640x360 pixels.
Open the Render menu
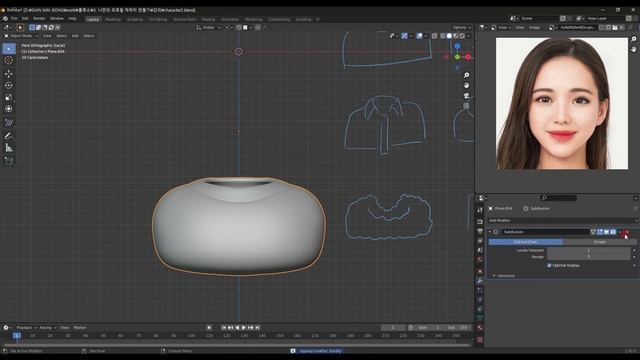pos(39,18)
